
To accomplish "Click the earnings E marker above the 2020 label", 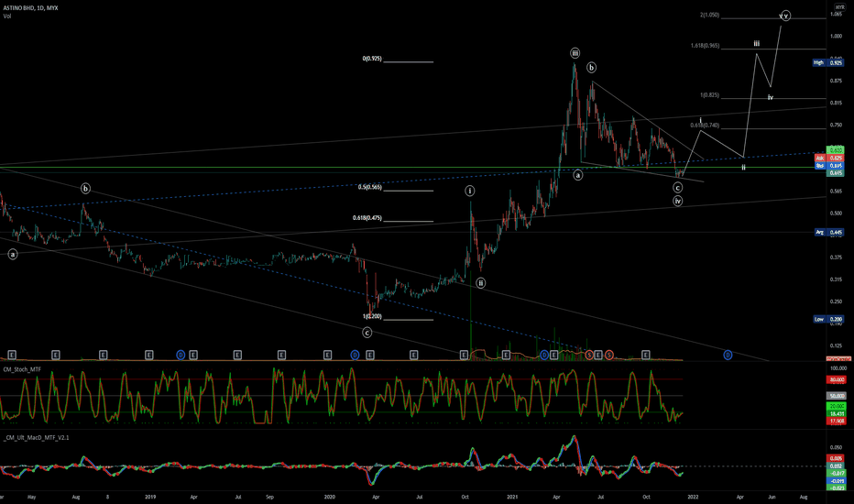I will point(327,355).
